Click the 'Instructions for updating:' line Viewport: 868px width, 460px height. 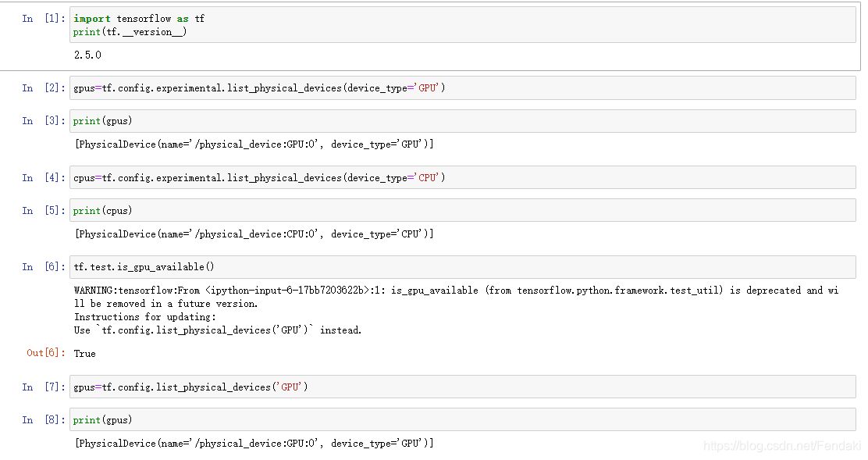tap(145, 317)
